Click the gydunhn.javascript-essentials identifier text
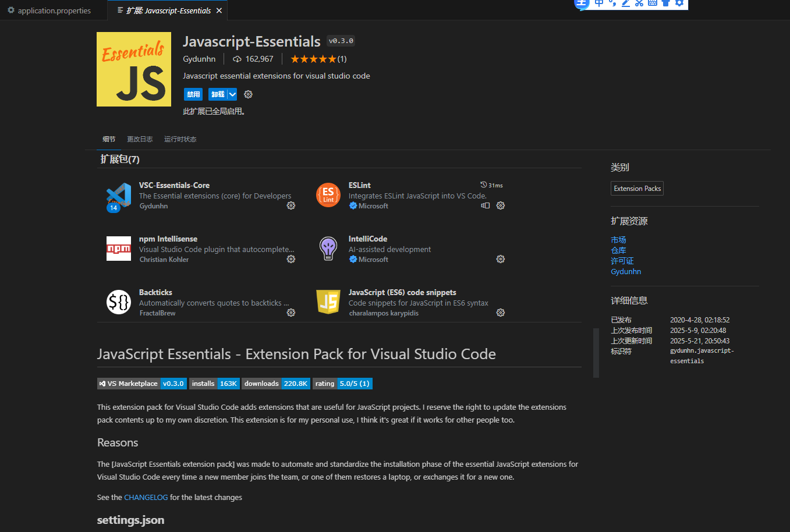The height and width of the screenshot is (532, 790). click(702, 356)
